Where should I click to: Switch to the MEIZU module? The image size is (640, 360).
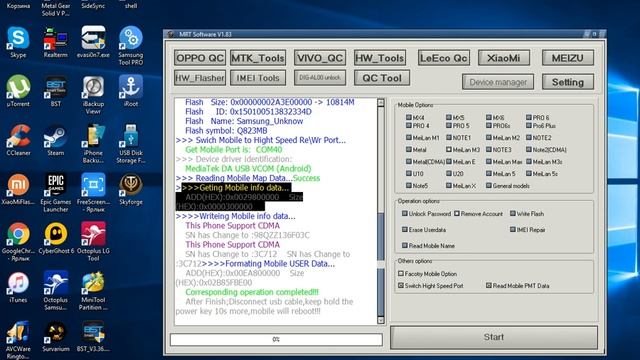568,58
